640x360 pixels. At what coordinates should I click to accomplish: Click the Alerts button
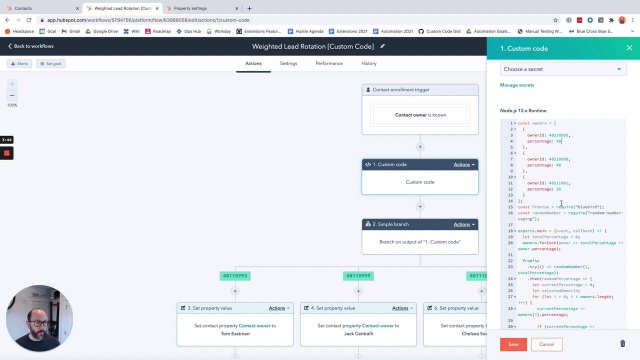click(x=19, y=64)
